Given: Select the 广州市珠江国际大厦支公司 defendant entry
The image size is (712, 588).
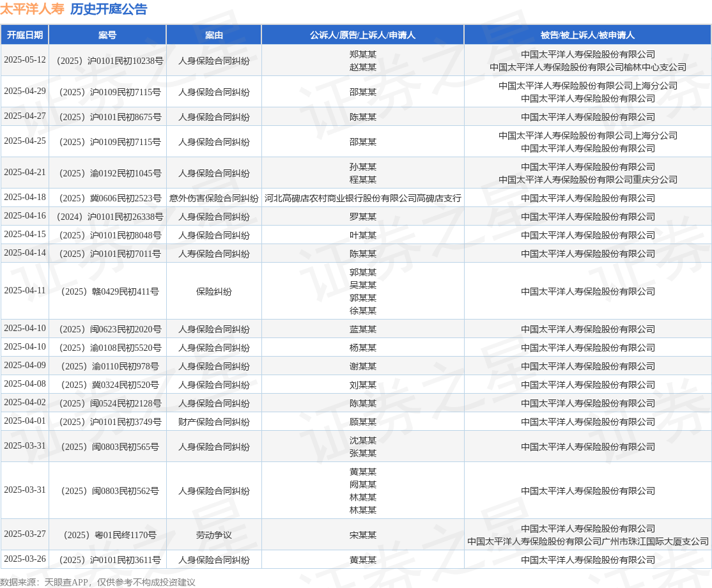Looking at the screenshot, I should click(587, 542).
